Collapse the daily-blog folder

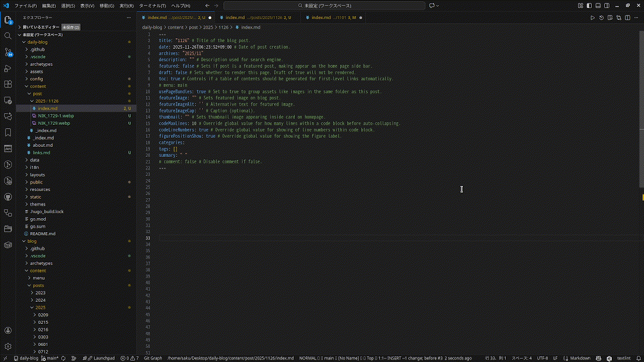pos(37,42)
